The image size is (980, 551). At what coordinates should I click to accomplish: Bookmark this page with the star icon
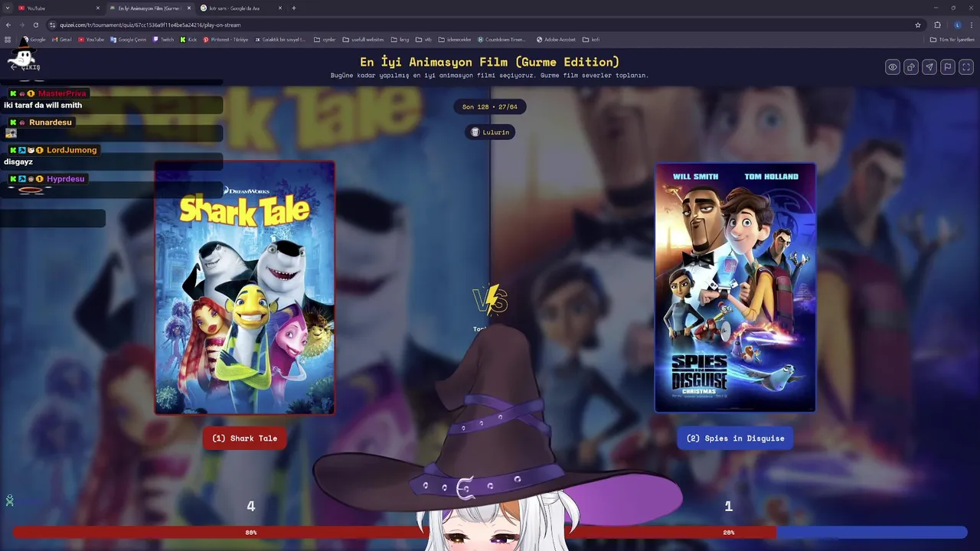(918, 24)
